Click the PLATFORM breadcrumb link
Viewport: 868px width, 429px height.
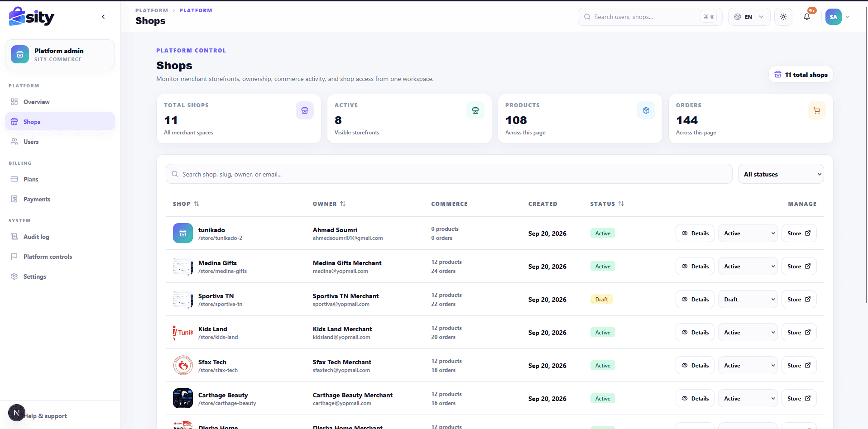(x=152, y=10)
